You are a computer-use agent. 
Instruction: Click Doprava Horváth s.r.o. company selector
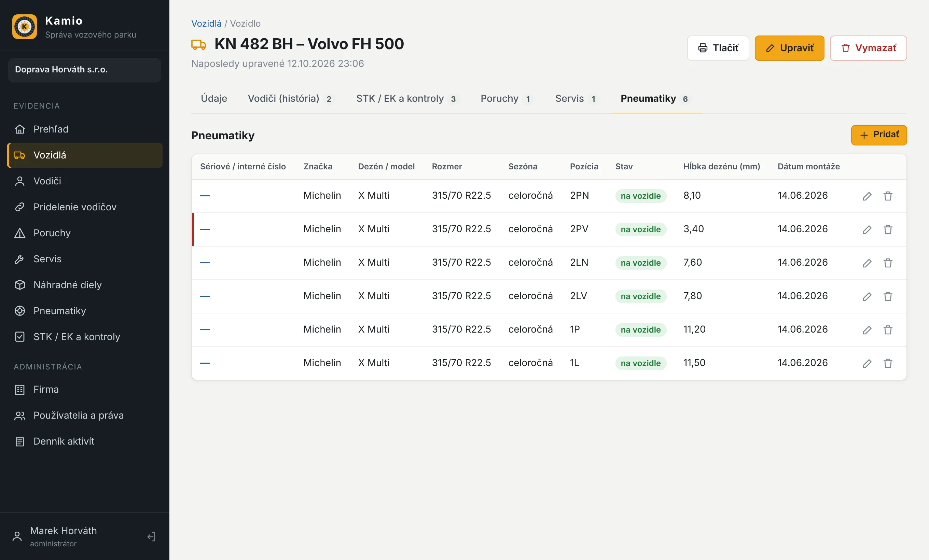click(85, 70)
